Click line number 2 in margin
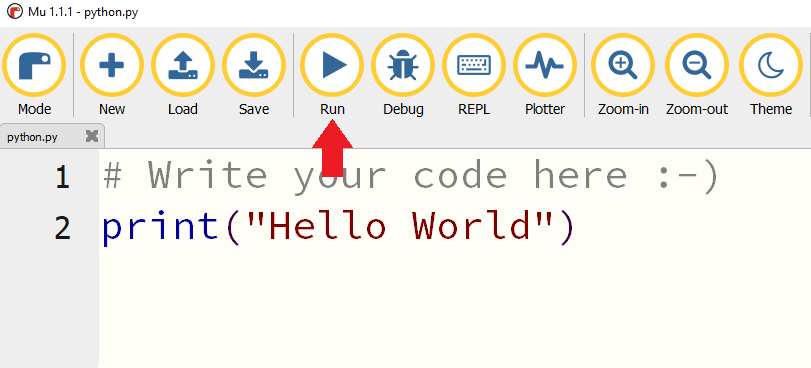 [x=63, y=228]
